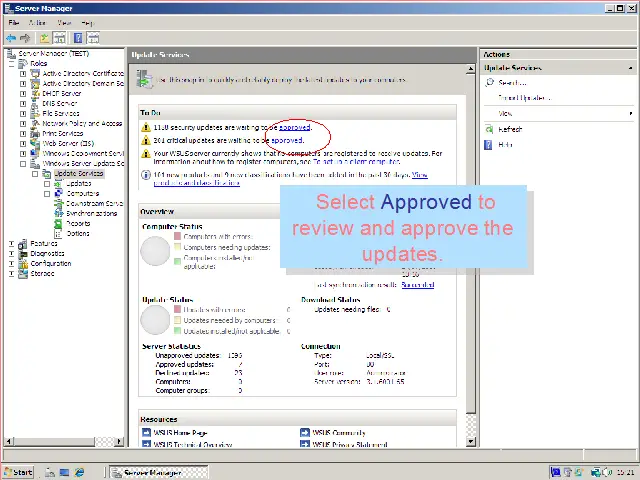This screenshot has height=480, width=640.
Task: Expand Active Directory Certificate Services node
Action: 23,74
